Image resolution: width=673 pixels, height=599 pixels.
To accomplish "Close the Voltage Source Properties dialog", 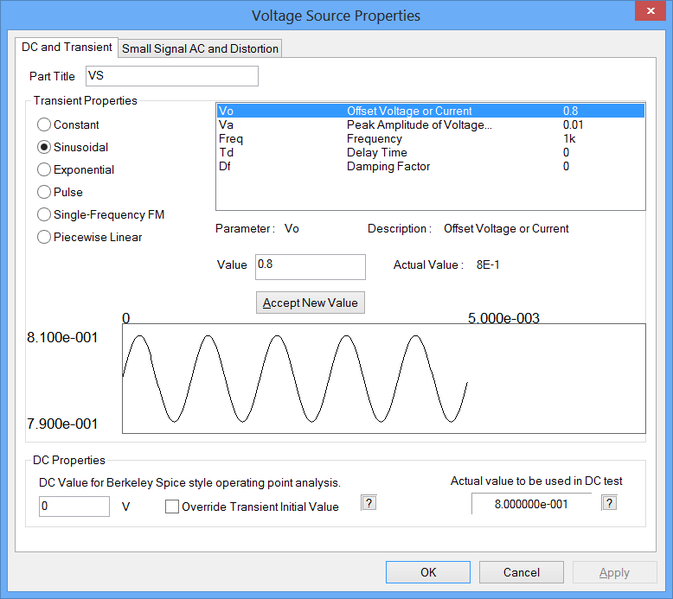I will [649, 13].
